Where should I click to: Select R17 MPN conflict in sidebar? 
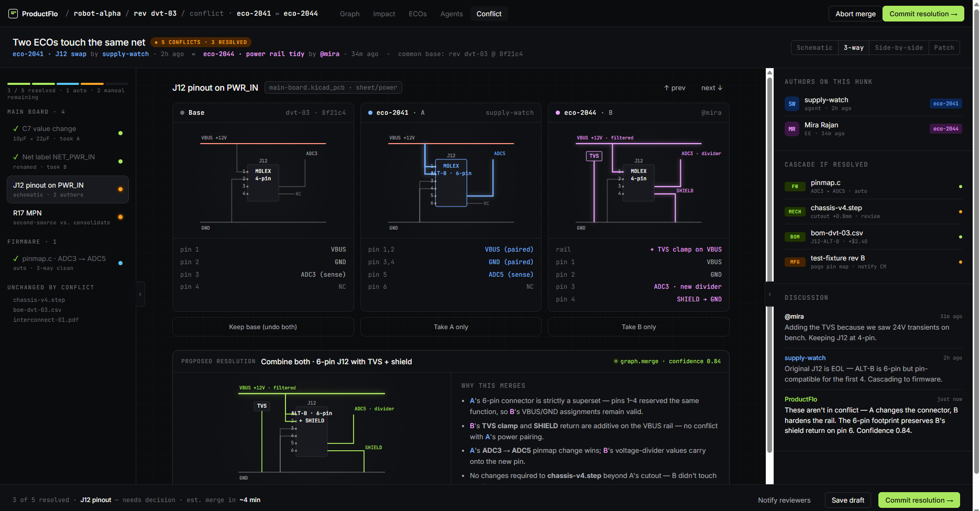(67, 217)
